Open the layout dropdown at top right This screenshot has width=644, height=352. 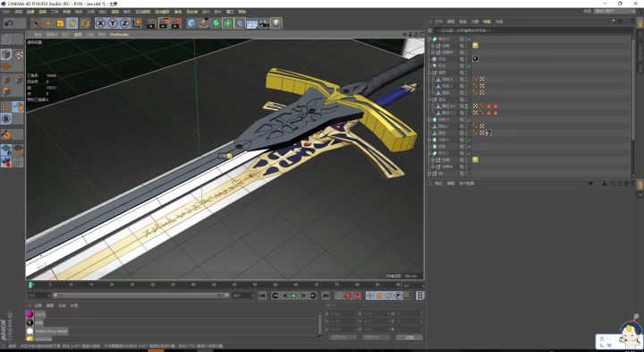click(614, 12)
